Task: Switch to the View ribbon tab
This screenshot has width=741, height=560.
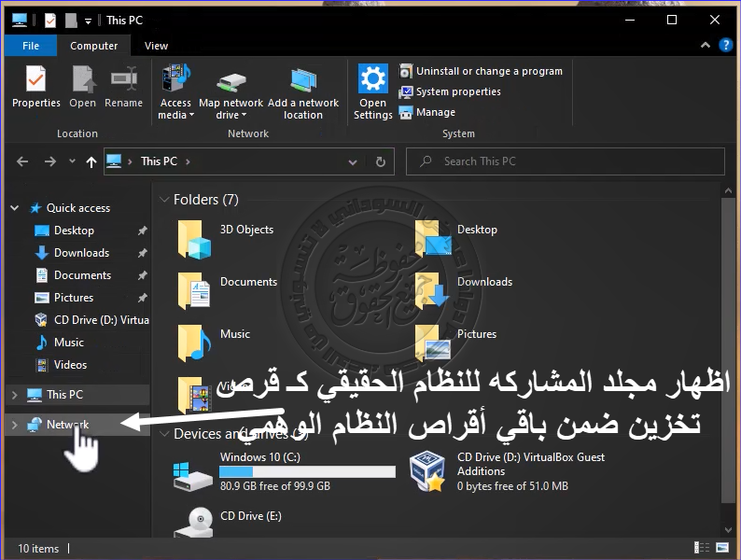Action: click(156, 46)
